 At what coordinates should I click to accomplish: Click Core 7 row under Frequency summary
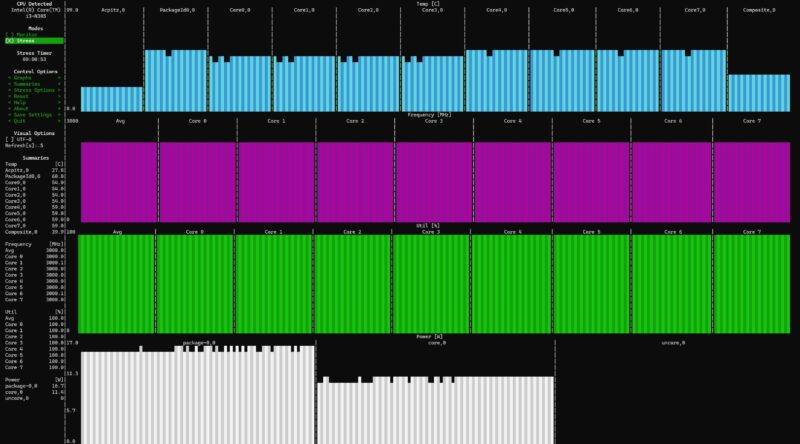(34, 300)
